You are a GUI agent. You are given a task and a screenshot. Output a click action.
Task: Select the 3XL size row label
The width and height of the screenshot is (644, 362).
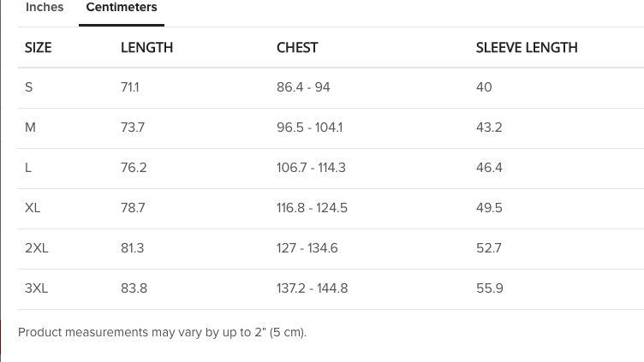point(37,288)
